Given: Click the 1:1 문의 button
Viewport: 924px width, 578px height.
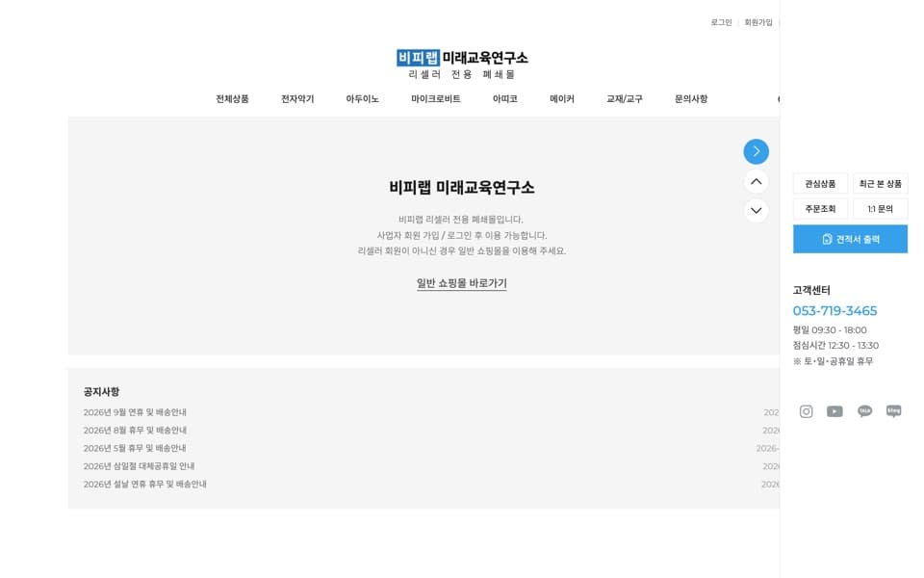Looking at the screenshot, I should coord(881,209).
